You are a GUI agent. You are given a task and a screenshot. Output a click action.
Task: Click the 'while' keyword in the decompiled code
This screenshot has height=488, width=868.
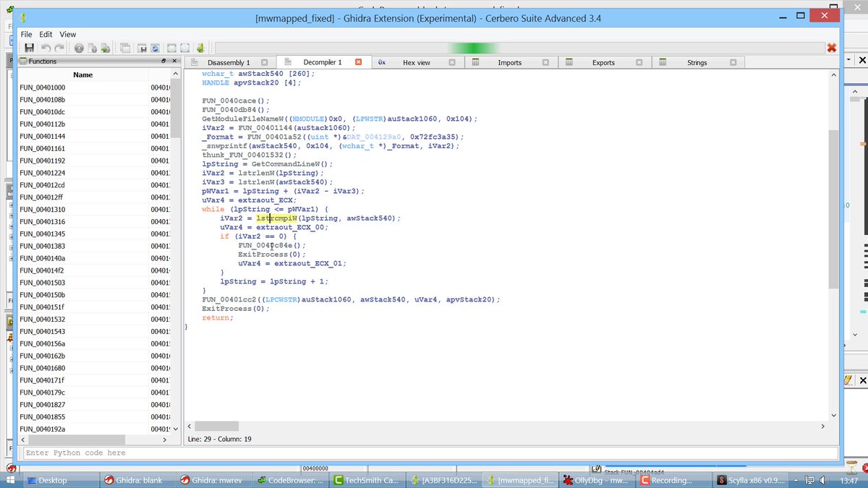[213, 209]
